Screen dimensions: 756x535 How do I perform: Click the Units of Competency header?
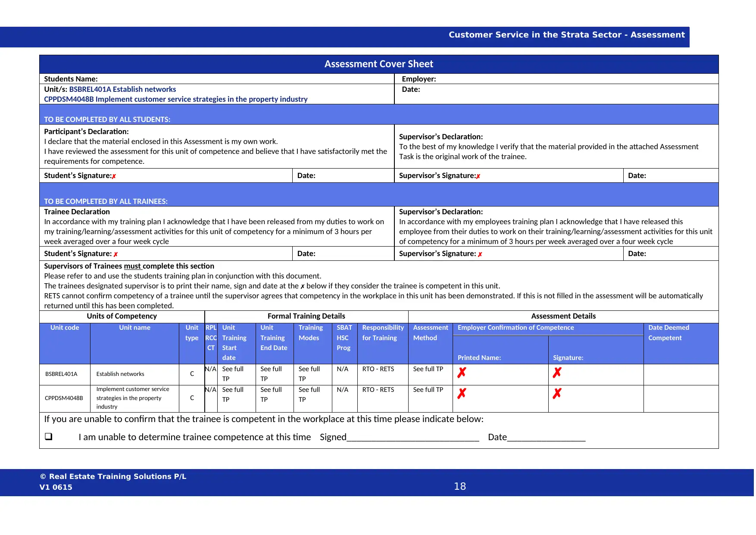click(122, 316)
